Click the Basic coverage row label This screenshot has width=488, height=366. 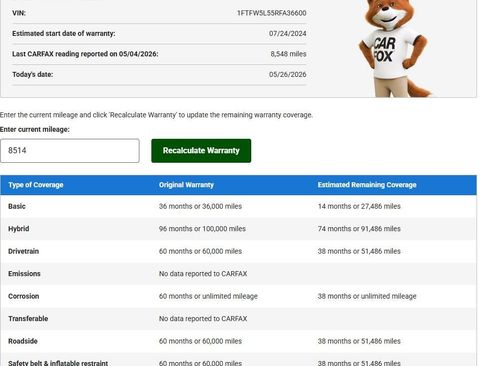pos(17,206)
